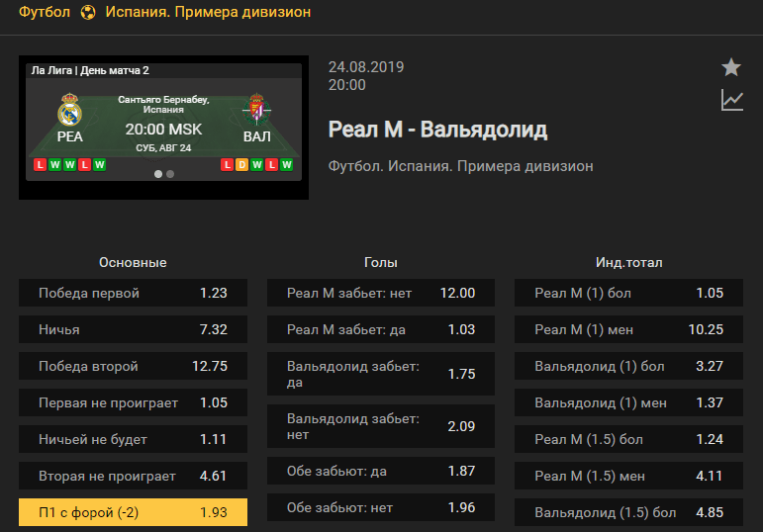This screenshot has height=532, width=763.
Task: Select Реал М забьет: да 1.03
Action: pyautogui.click(x=381, y=329)
